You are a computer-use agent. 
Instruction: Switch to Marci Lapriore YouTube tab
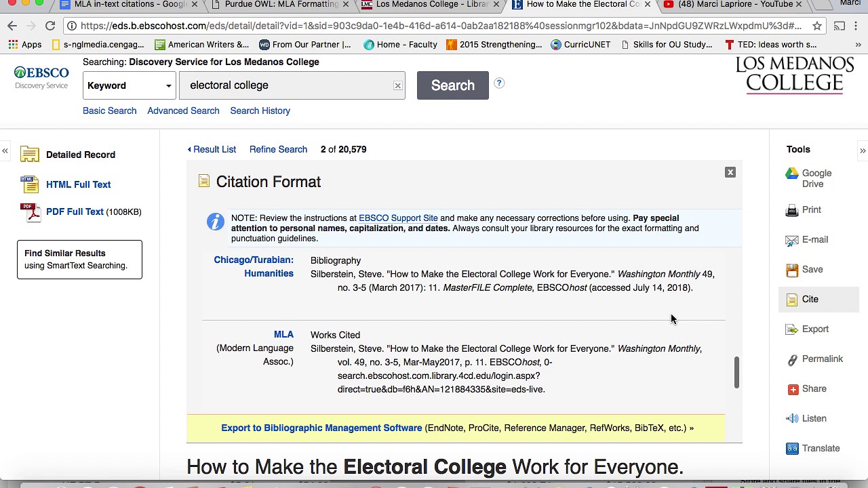[x=734, y=5]
